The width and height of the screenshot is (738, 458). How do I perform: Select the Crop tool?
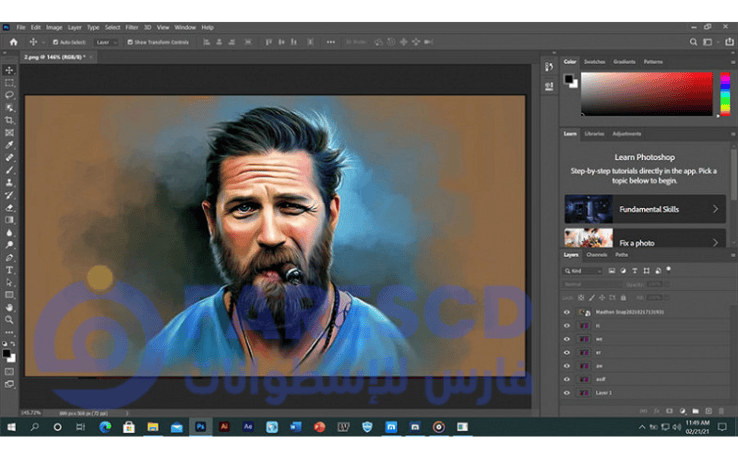pyautogui.click(x=9, y=121)
